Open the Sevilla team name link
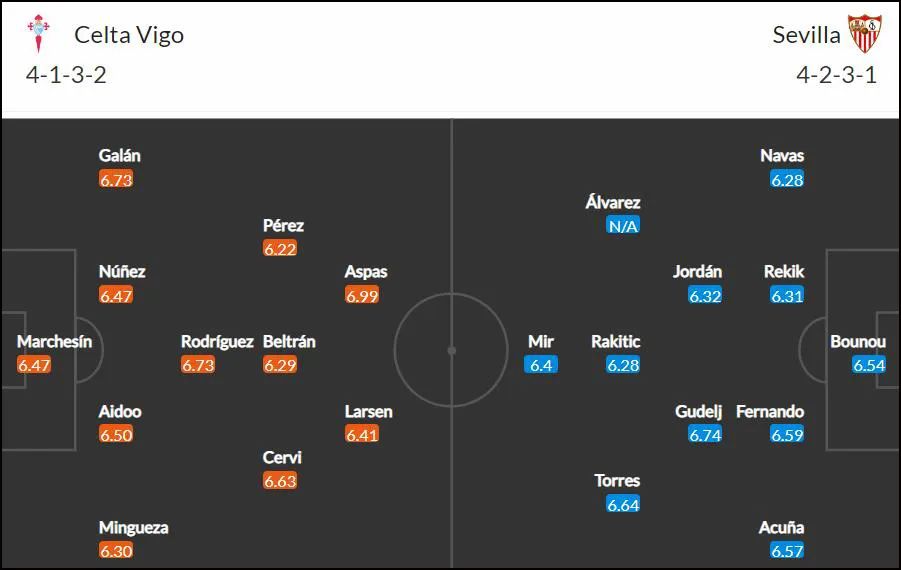Screen dimensions: 901x570 pyautogui.click(x=806, y=35)
